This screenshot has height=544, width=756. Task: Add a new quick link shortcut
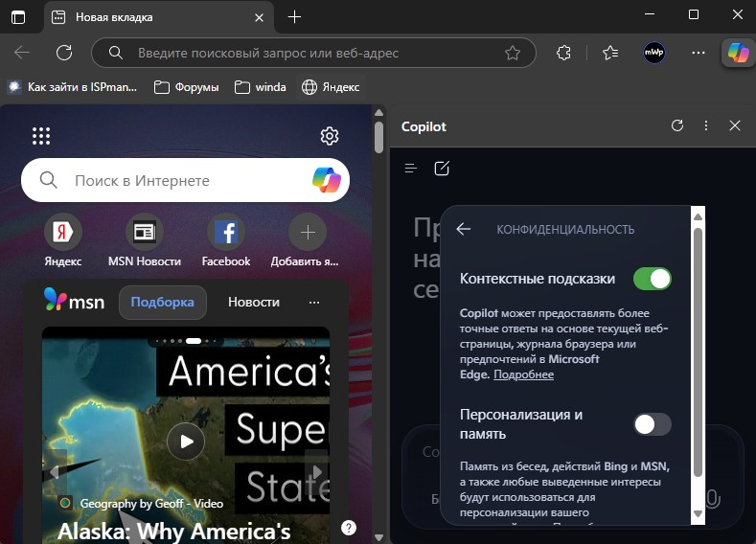308,240
